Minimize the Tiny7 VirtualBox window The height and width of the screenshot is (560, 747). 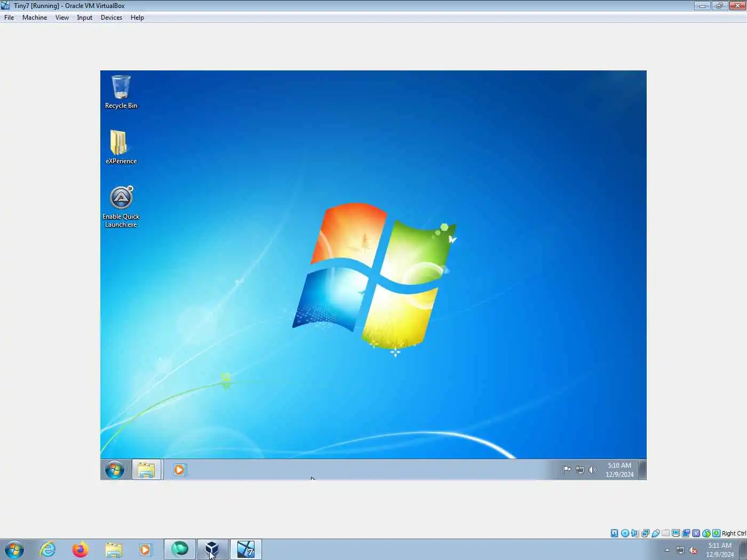click(702, 5)
